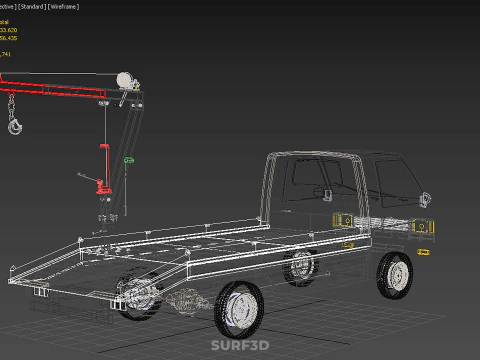The width and height of the screenshot is (480, 360).
Task: Select the yellow headlight on truck front
Action: (423, 227)
